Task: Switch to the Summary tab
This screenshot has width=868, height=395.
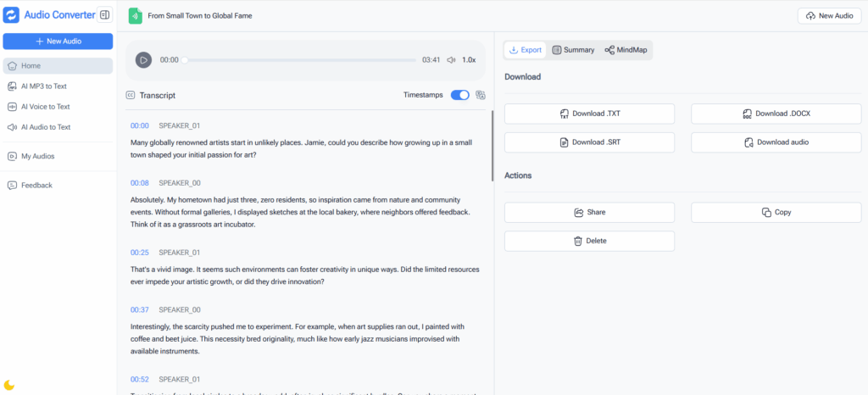Action: [574, 50]
